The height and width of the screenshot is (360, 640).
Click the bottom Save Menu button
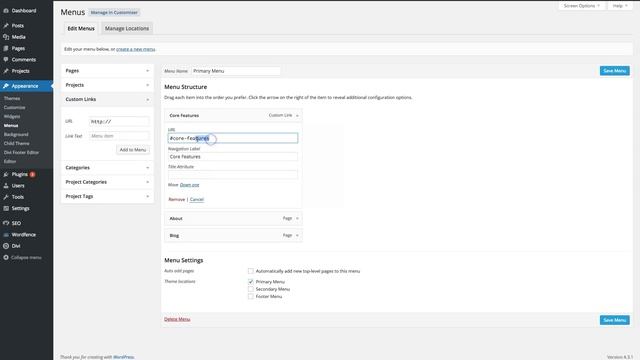click(x=614, y=320)
